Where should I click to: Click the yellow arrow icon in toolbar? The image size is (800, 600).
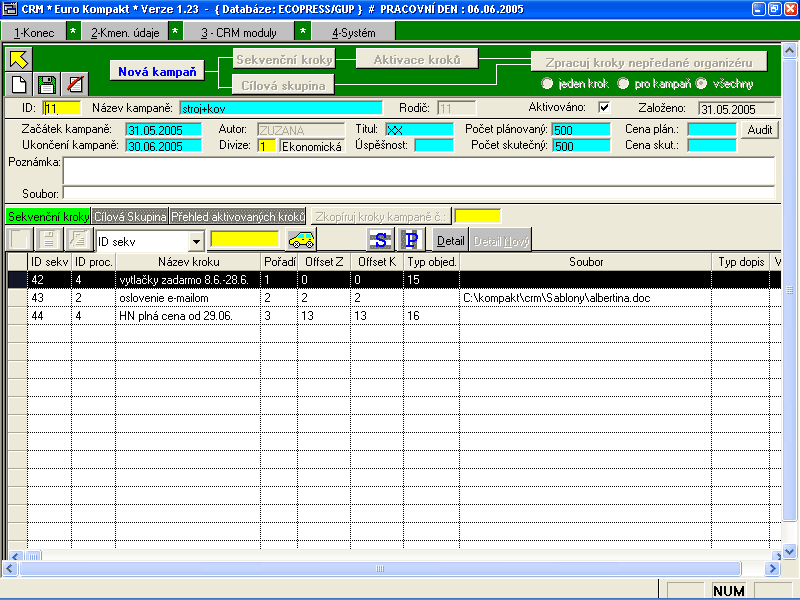point(19,59)
